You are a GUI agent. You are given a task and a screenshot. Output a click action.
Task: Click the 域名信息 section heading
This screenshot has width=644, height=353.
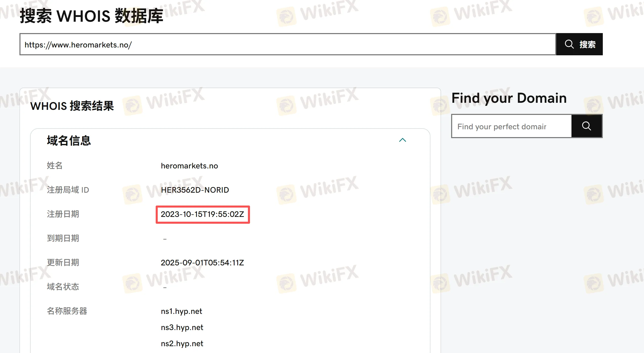[69, 140]
